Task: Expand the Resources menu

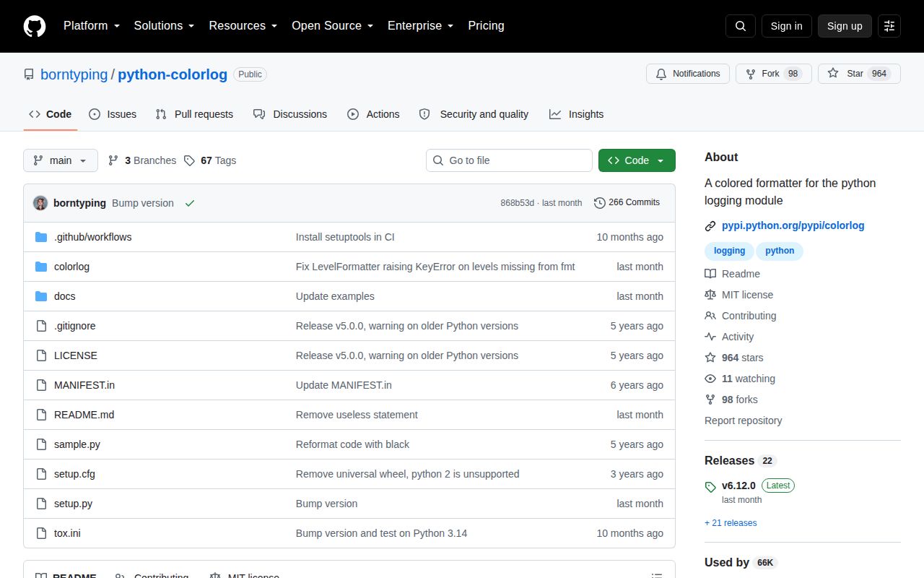Action: point(243,26)
